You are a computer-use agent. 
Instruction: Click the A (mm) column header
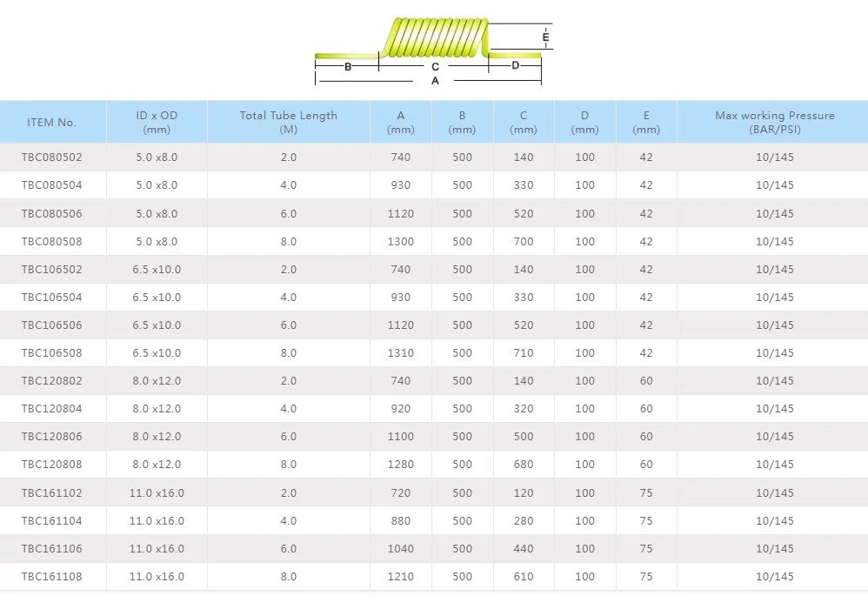[x=401, y=123]
